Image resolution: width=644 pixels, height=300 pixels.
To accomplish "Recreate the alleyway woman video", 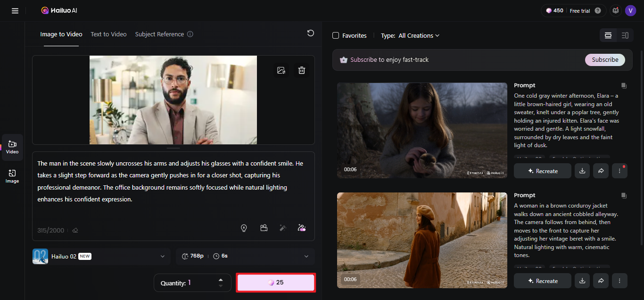I will tap(543, 281).
